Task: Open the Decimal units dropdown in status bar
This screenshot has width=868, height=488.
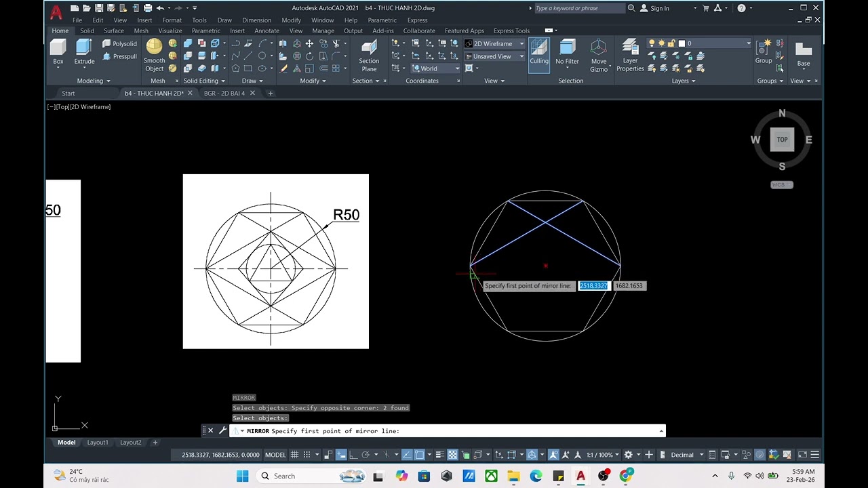Action: point(686,455)
